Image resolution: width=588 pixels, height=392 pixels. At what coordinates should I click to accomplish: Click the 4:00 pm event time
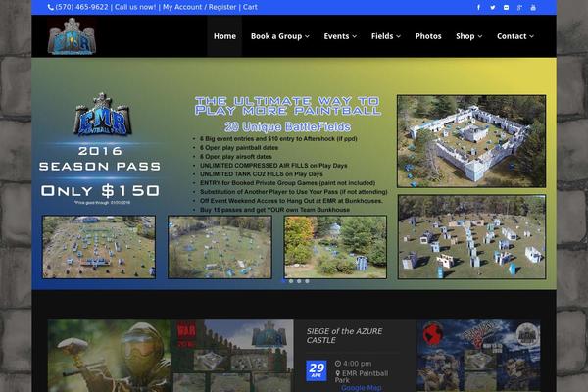coord(357,364)
